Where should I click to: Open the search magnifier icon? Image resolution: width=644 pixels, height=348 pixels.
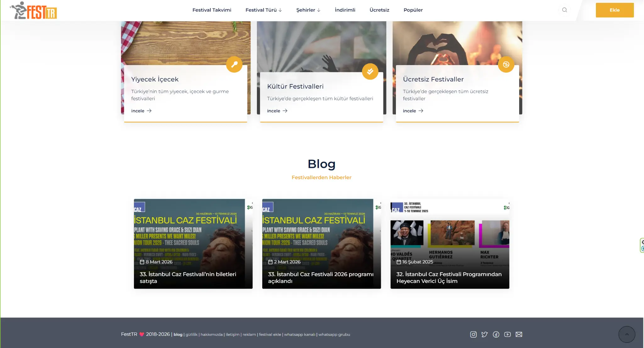click(564, 10)
